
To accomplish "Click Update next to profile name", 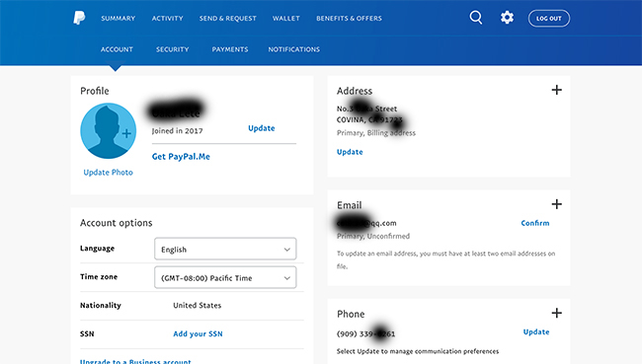I will tap(261, 128).
